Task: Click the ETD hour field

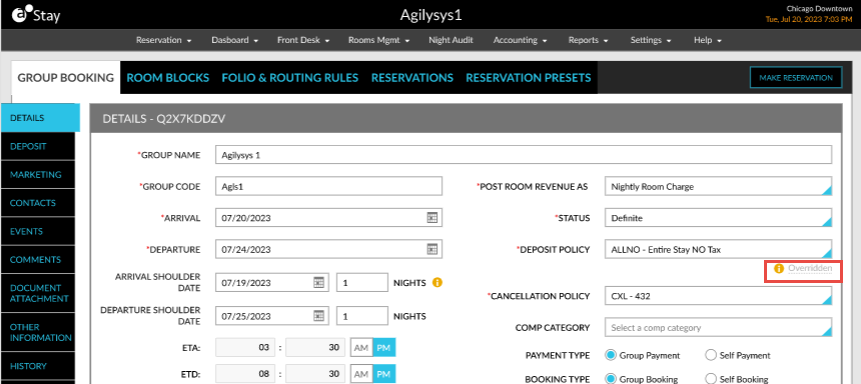Action: (245, 374)
